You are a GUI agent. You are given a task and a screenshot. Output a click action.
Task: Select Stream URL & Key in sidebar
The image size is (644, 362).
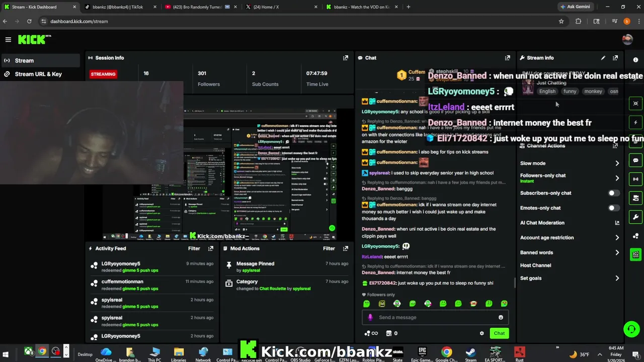[40, 74]
